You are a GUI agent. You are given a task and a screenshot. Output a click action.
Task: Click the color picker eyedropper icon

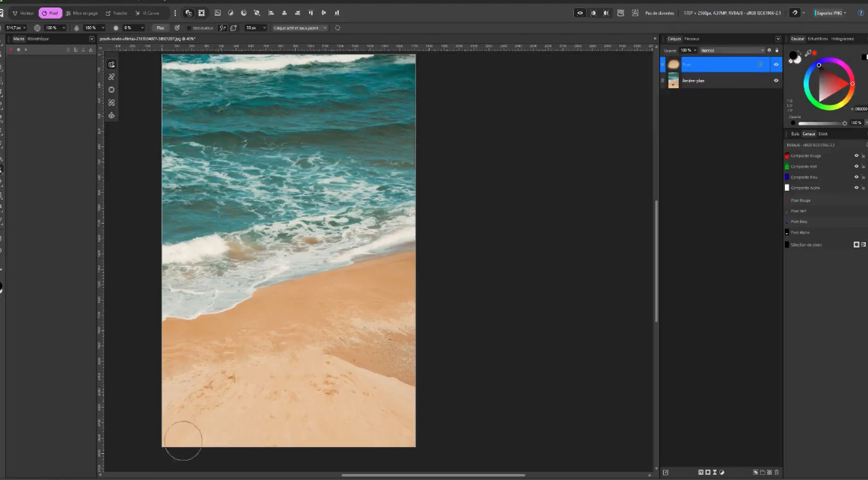pos(807,53)
